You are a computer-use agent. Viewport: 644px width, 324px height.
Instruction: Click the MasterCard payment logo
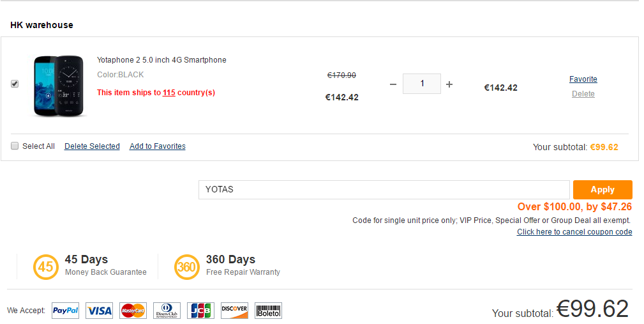(x=133, y=311)
